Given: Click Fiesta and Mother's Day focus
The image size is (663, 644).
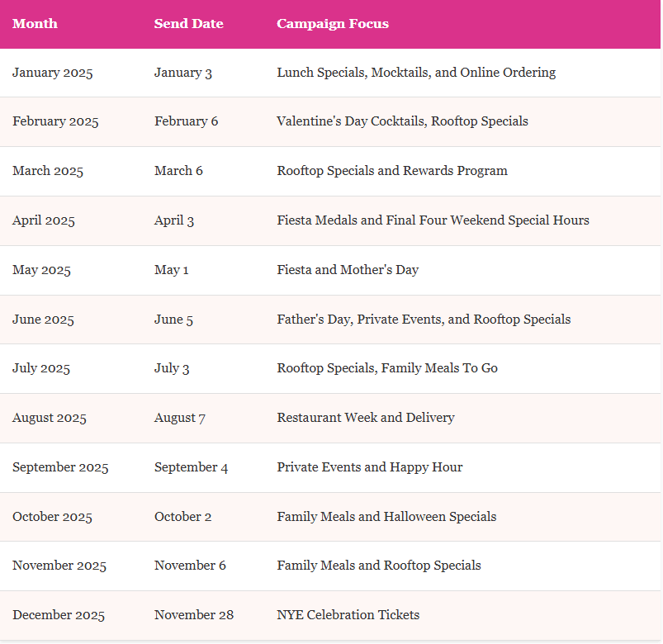Looking at the screenshot, I should [348, 270].
